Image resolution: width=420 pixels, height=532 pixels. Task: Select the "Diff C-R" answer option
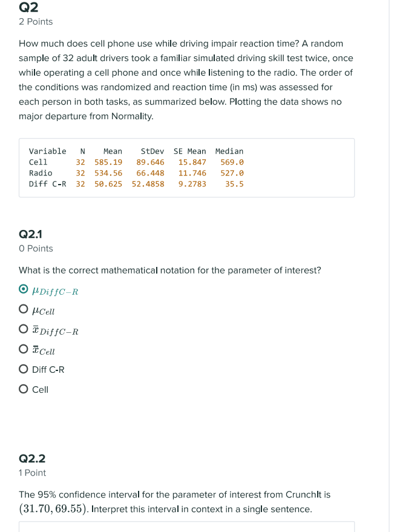coord(22,370)
